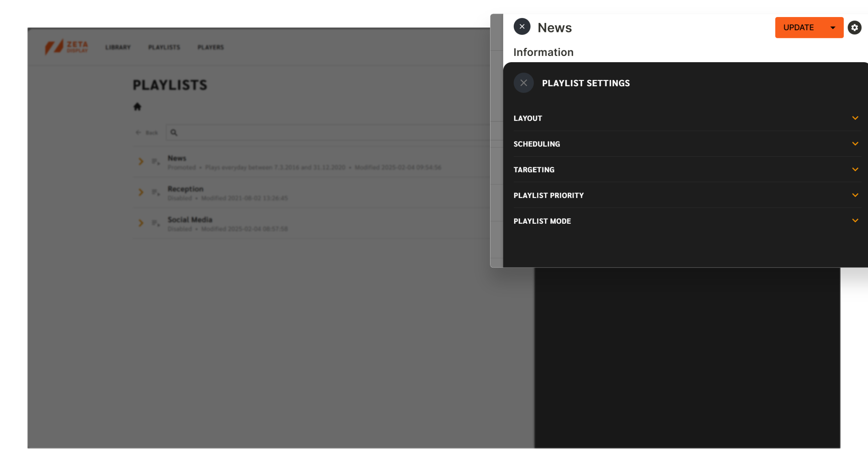This screenshot has width=868, height=476.
Task: Click the Social Media playlist list icon
Action: 156,223
